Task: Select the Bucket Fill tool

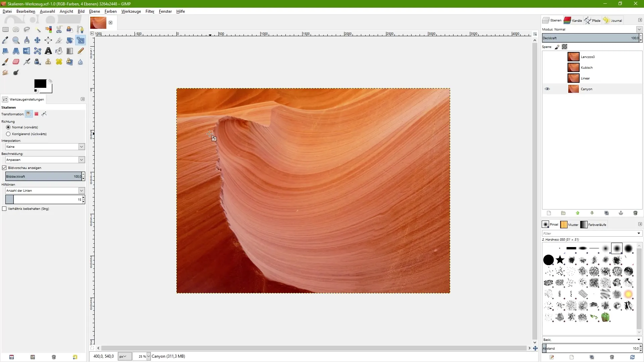Action: tap(59, 51)
